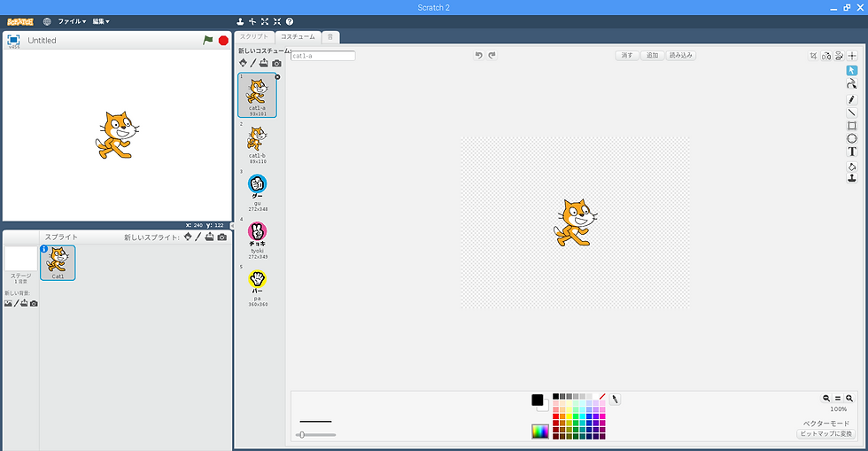Viewport: 868px width, 451px height.
Task: Open Cat1 sprite info button
Action: [x=43, y=249]
